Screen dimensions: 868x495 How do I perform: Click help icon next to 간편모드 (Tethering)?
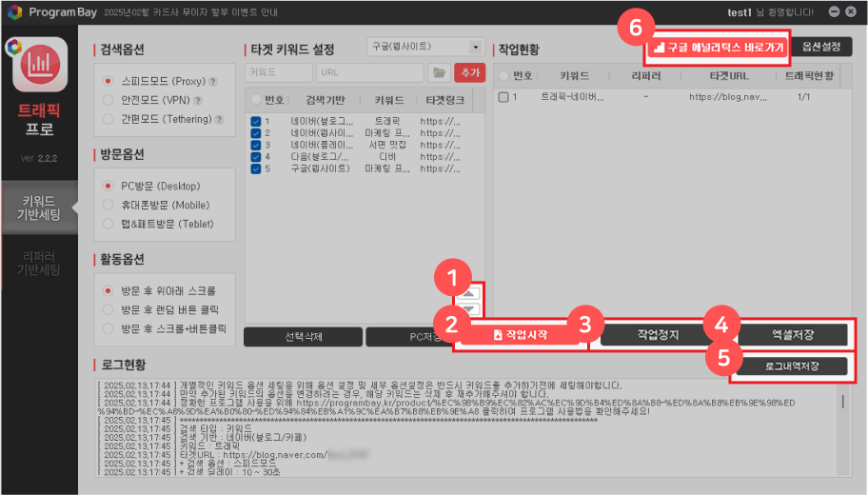(x=220, y=120)
